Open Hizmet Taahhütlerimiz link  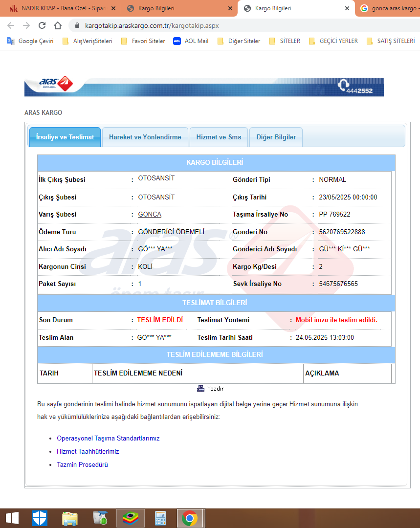click(x=88, y=452)
